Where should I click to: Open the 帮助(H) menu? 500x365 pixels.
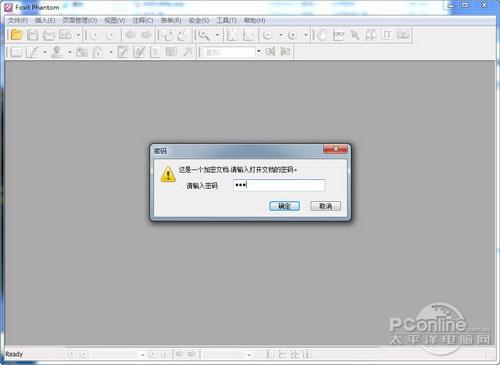pos(255,20)
